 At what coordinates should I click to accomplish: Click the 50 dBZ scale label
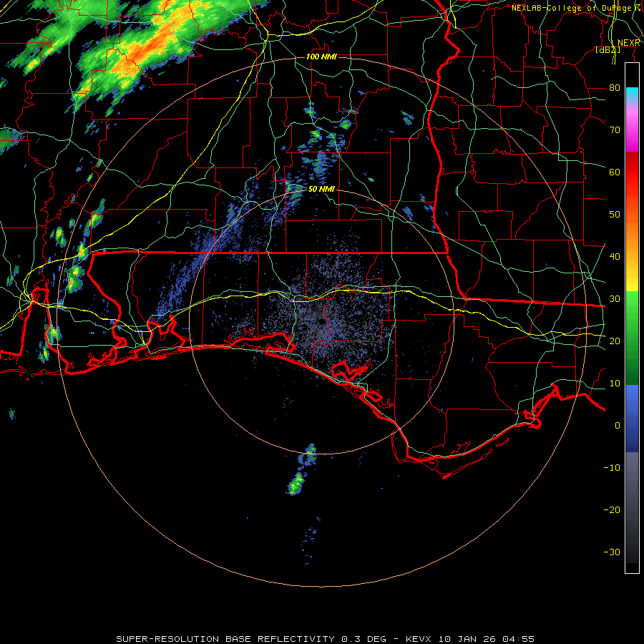pyautogui.click(x=615, y=215)
